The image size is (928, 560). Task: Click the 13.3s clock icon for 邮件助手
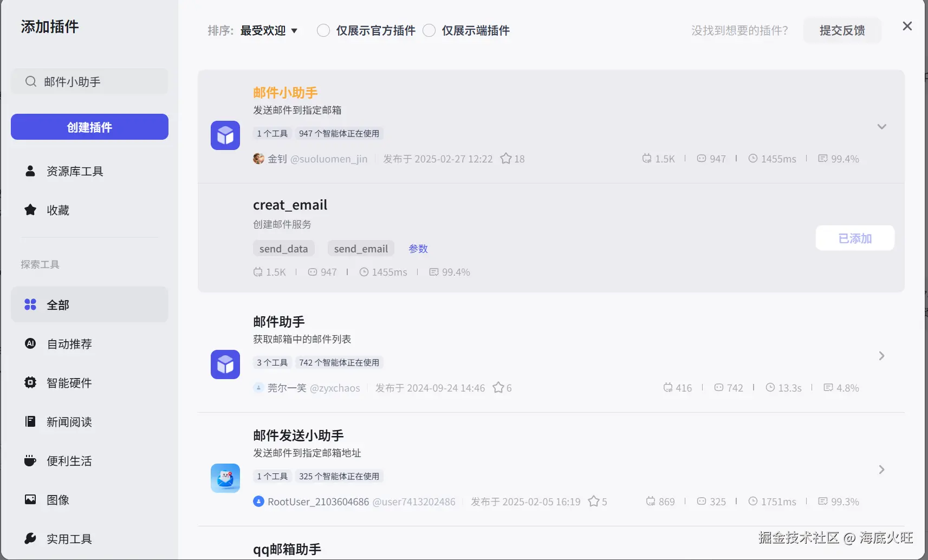770,388
